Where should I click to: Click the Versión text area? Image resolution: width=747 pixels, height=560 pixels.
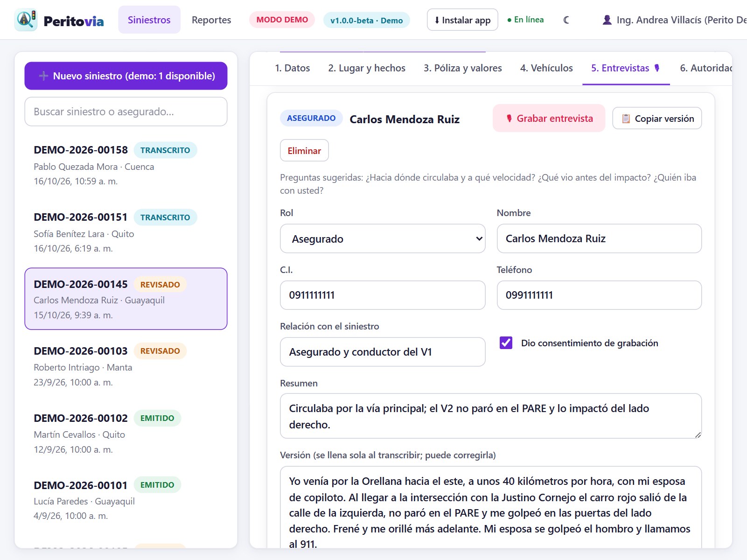click(491, 507)
